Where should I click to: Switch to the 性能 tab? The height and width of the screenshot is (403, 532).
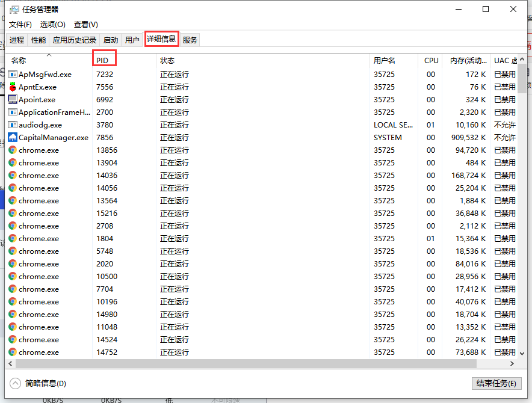tap(37, 39)
